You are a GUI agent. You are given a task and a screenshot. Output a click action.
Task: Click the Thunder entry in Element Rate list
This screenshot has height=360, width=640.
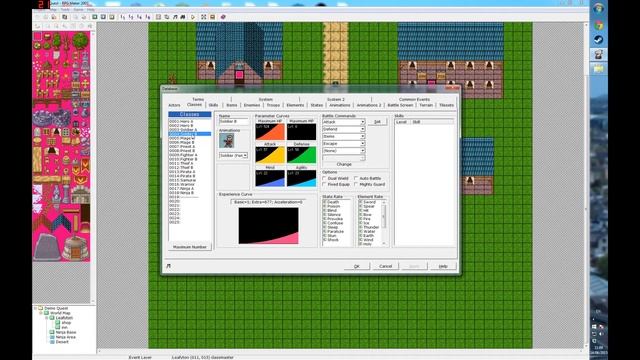(371, 227)
